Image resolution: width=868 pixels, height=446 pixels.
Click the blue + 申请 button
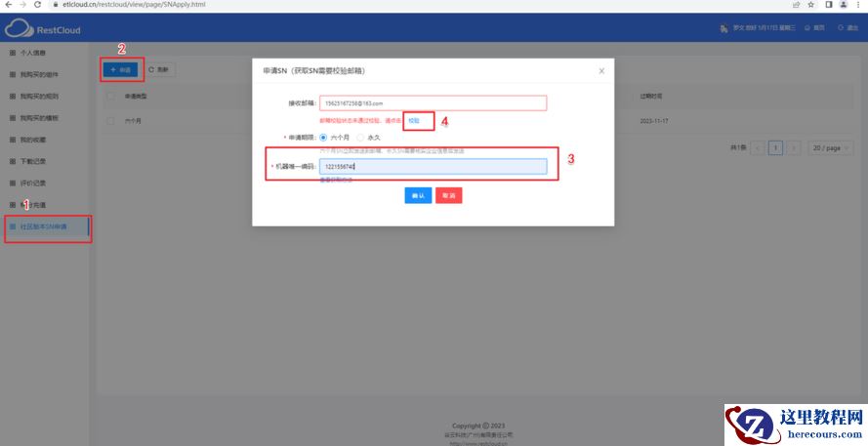(x=121, y=69)
